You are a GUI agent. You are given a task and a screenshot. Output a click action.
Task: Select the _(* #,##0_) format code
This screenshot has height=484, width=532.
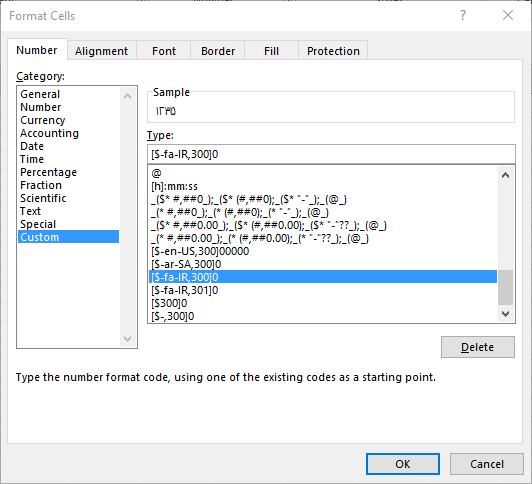click(x=323, y=212)
